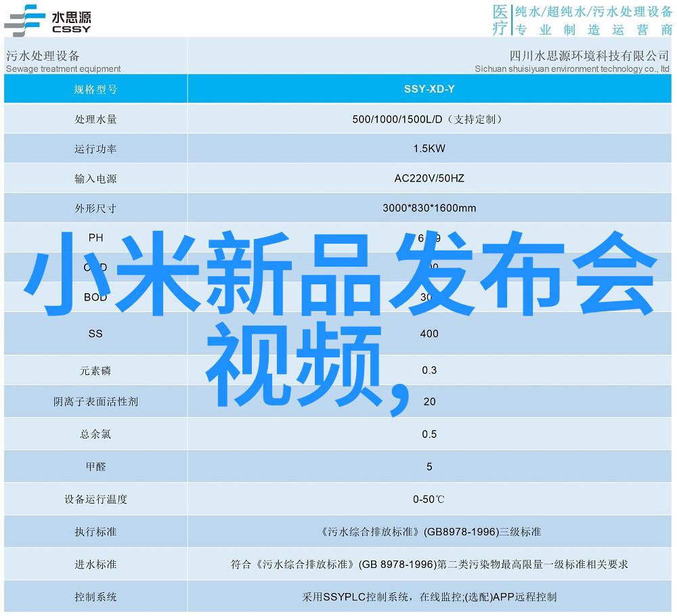Click the '运行功率' row label
Image resolution: width=677 pixels, height=616 pixels.
pyautogui.click(x=95, y=149)
